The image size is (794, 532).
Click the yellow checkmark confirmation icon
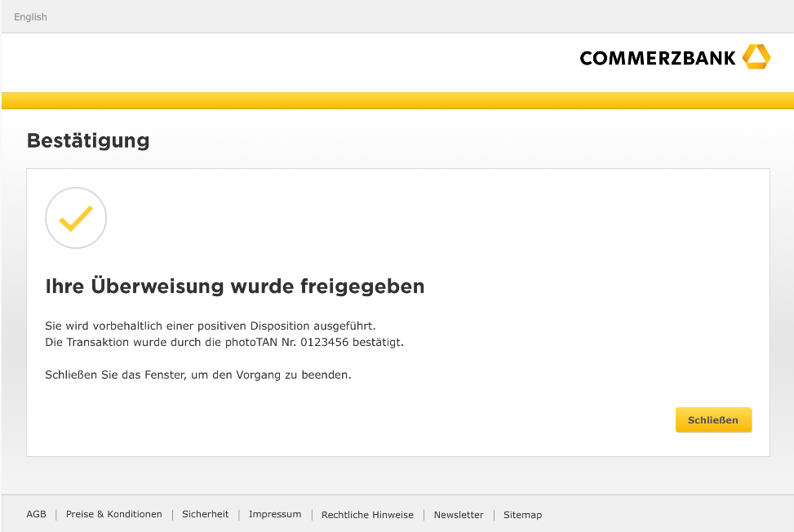tap(76, 218)
